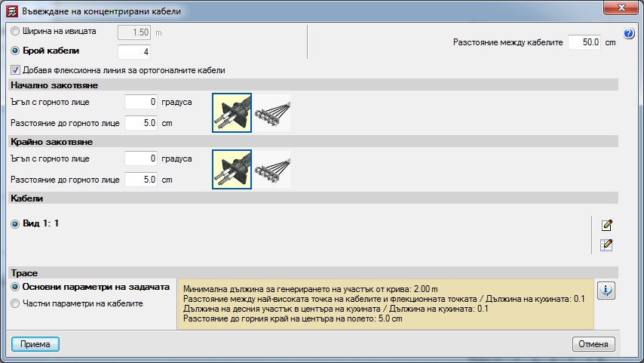
Task: Click the line Разстояние до горния край на центъра
Action: 293,318
